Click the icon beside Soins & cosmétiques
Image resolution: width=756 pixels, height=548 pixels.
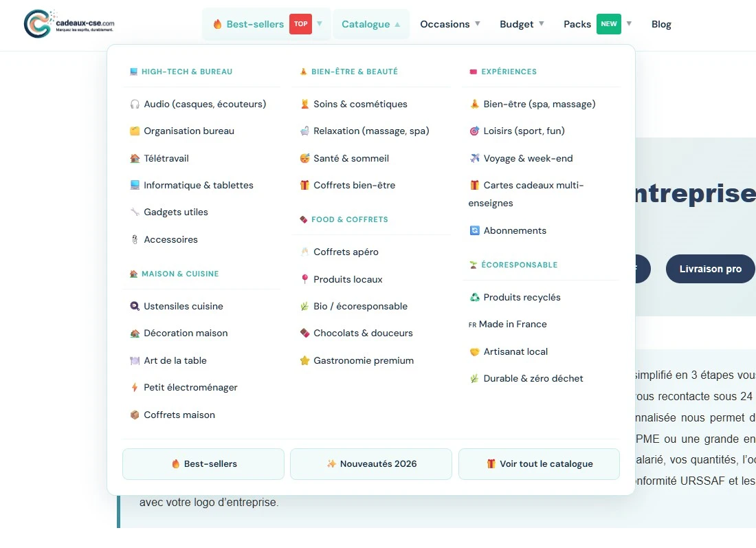tap(304, 105)
